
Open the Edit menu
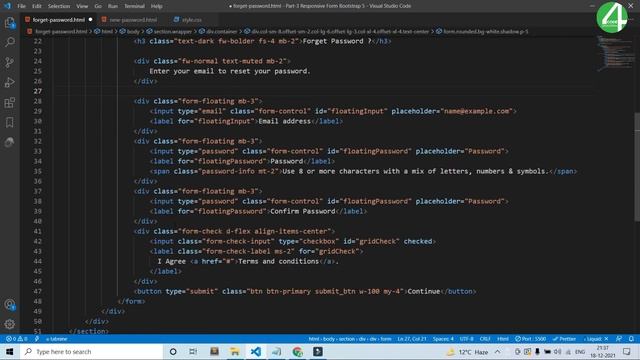pos(37,6)
